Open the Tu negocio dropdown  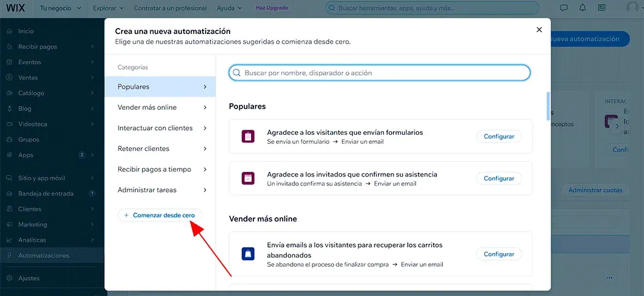tap(60, 8)
